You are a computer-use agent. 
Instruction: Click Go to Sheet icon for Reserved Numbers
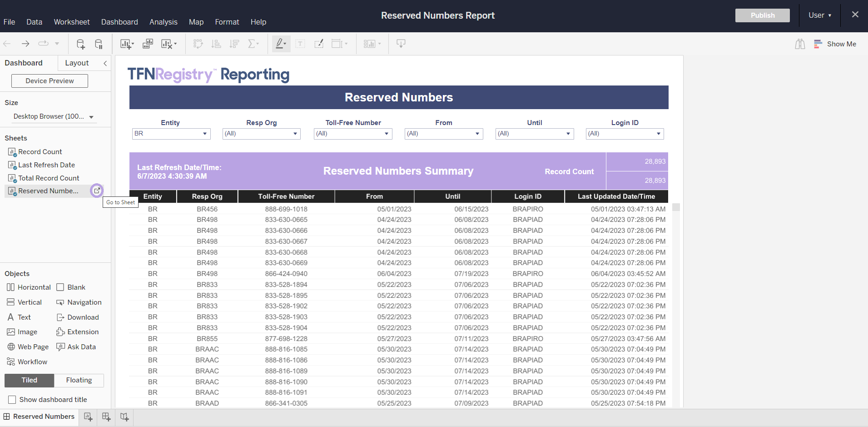(x=97, y=191)
